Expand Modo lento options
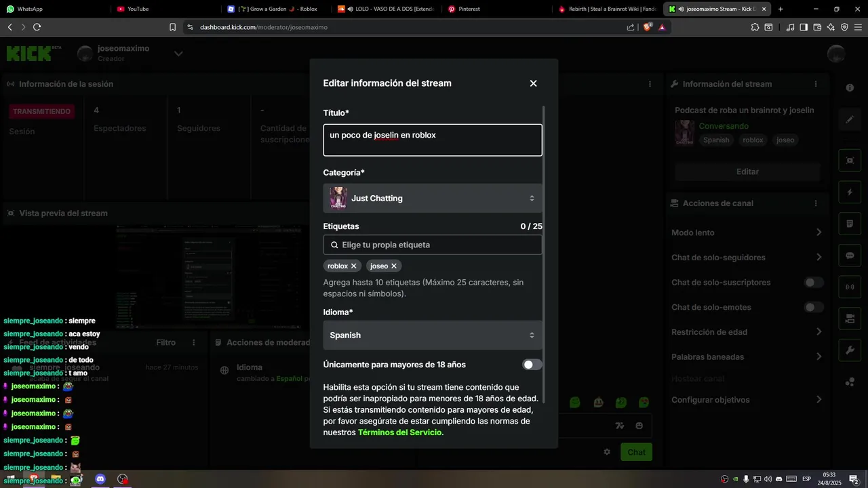 tap(818, 232)
